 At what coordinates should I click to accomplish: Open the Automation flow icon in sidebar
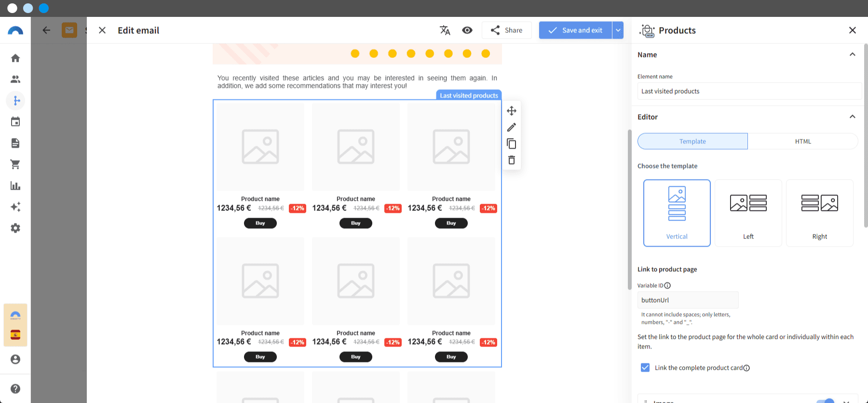pyautogui.click(x=15, y=100)
